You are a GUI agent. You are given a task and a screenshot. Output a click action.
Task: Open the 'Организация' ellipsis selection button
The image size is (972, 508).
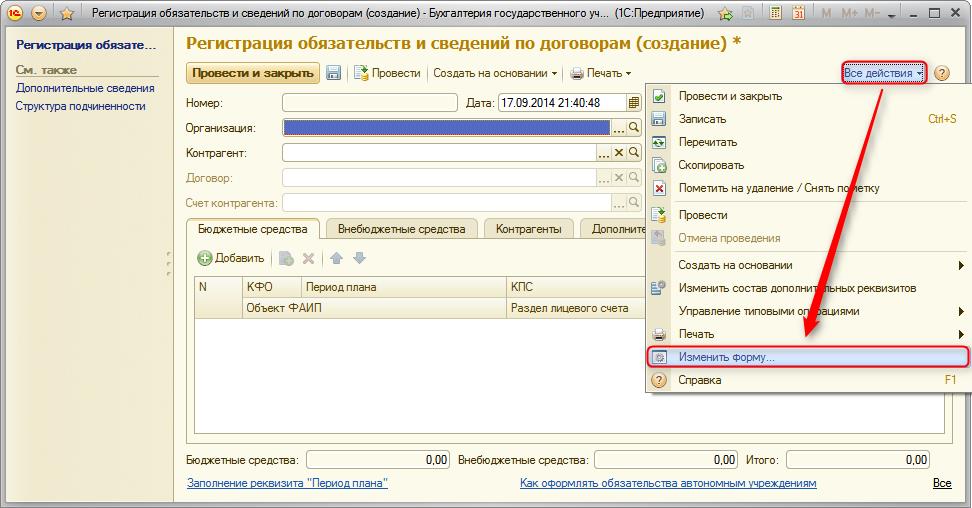pos(619,128)
